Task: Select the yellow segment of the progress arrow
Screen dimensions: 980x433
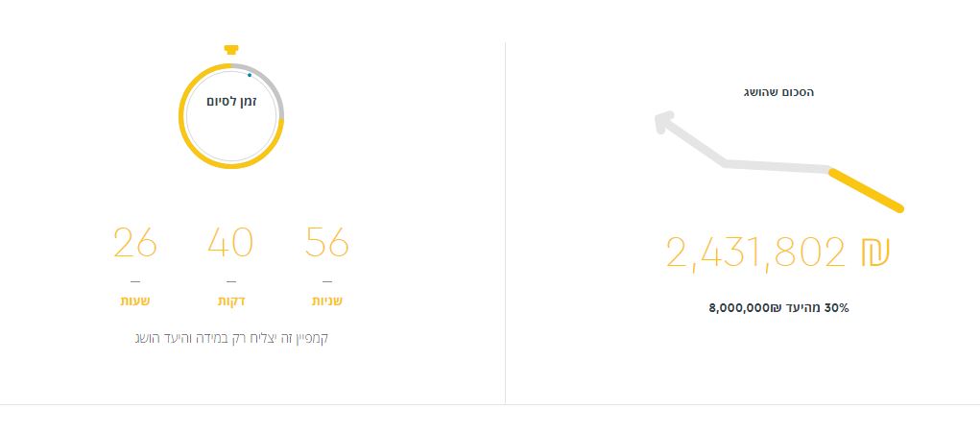Action: (x=866, y=189)
